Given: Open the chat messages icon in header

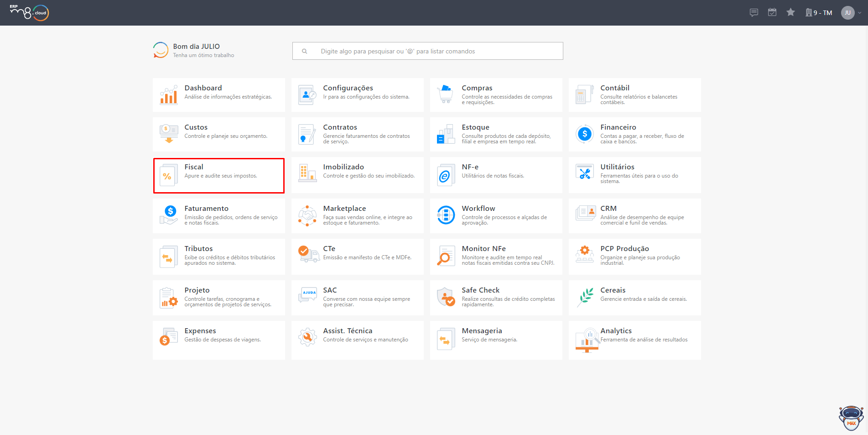Looking at the screenshot, I should pos(754,12).
